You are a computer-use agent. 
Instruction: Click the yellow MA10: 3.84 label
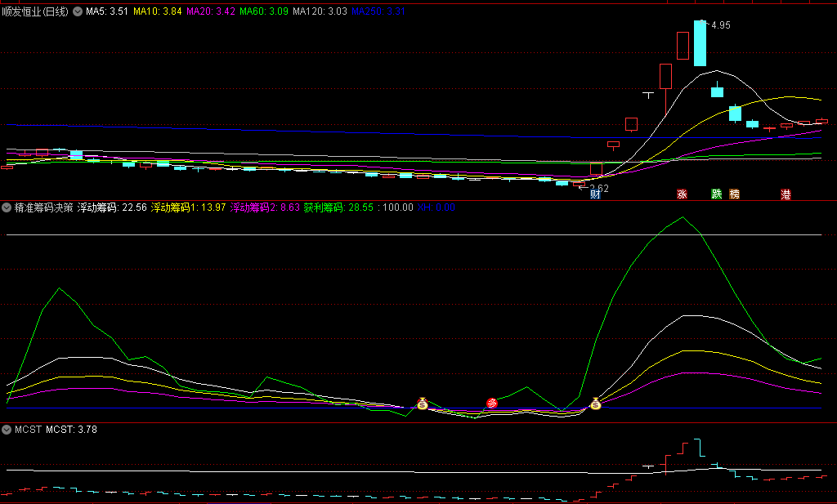(158, 11)
